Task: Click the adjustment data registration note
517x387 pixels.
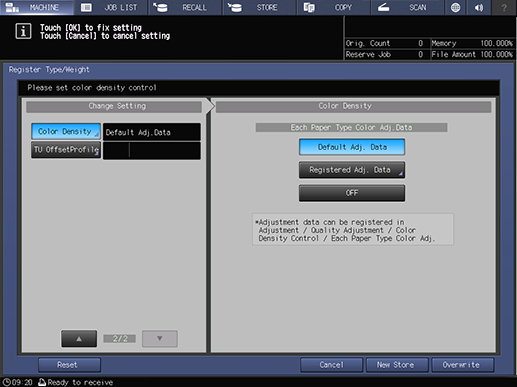Action: tap(353, 230)
